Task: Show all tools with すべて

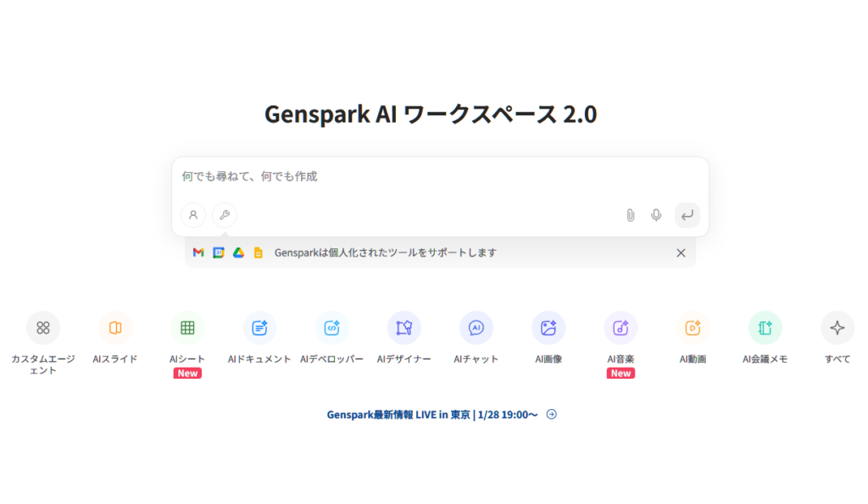Action: coord(837,328)
